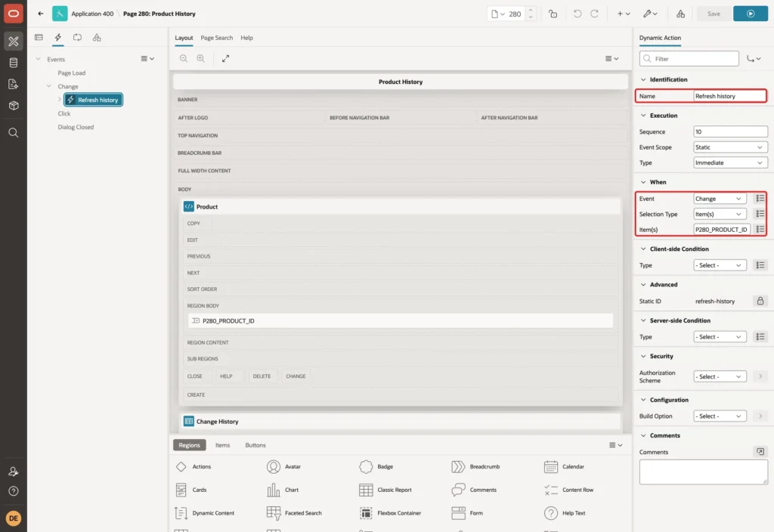Click the Name input field
The width and height of the screenshot is (774, 532).
point(729,96)
